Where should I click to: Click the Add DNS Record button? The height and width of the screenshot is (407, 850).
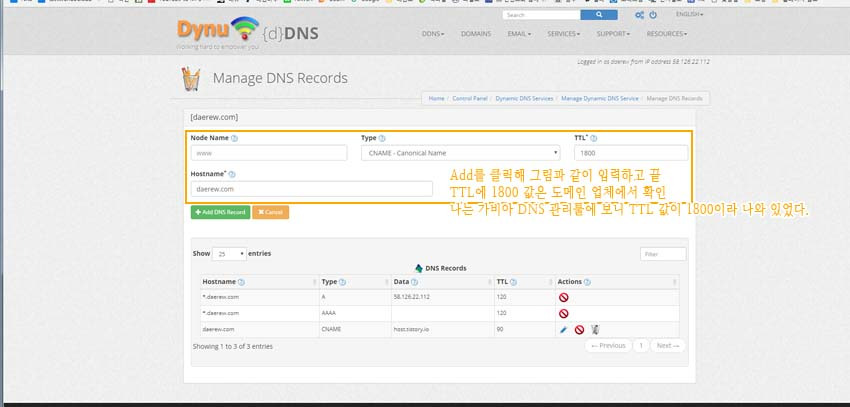(220, 212)
